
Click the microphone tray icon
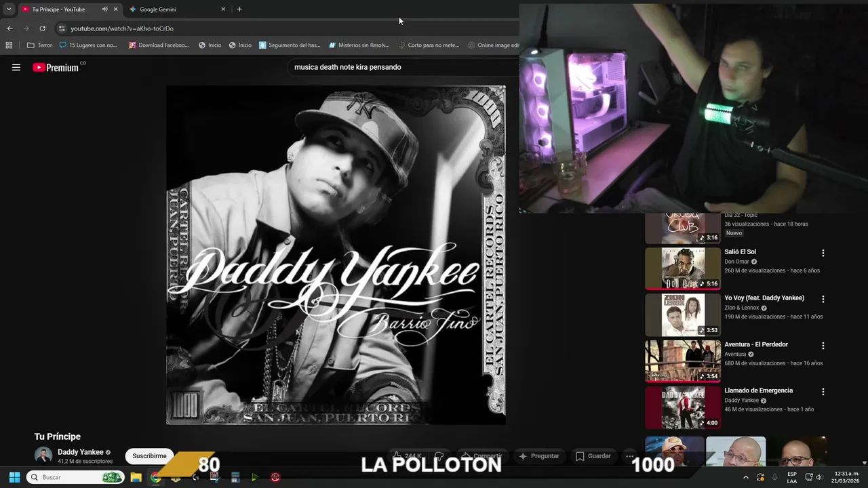click(x=775, y=477)
